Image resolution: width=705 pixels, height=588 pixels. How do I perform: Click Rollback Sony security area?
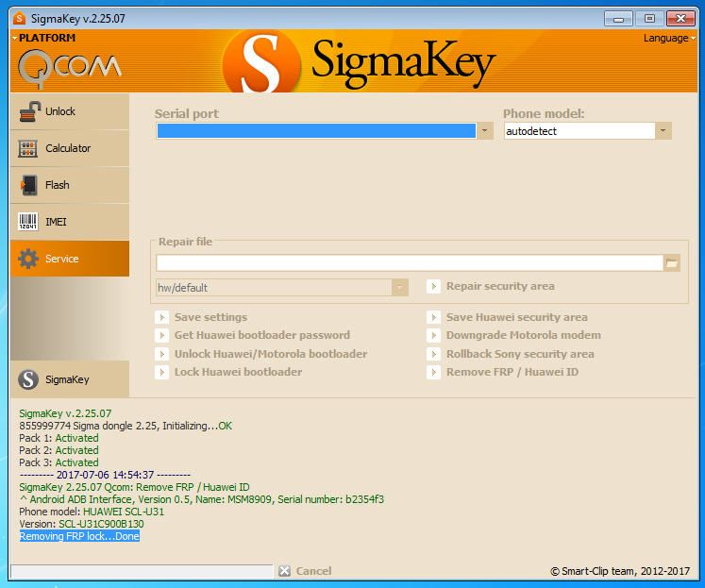[519, 354]
